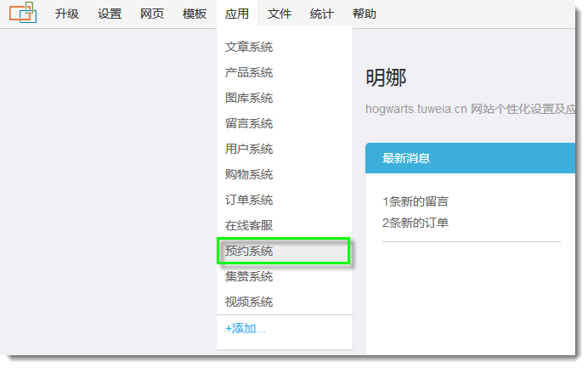588x368 pixels.
Task: Select 文章系统 from the dropdown list
Action: click(249, 48)
